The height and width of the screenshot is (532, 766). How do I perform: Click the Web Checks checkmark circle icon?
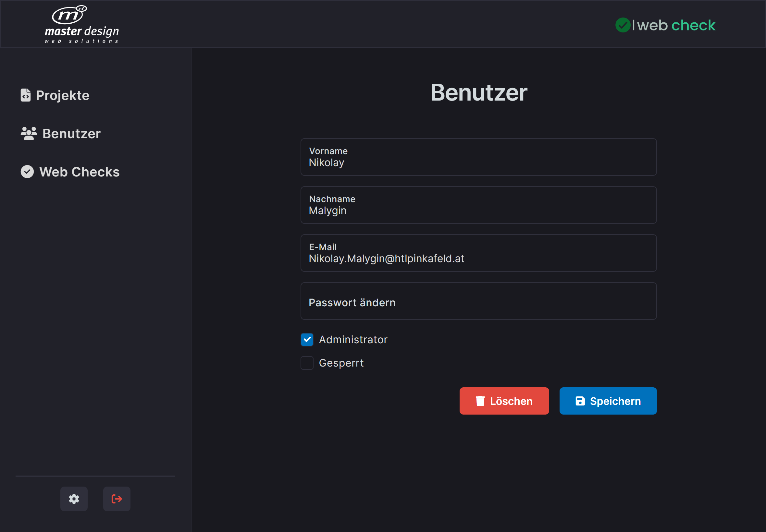coord(27,172)
